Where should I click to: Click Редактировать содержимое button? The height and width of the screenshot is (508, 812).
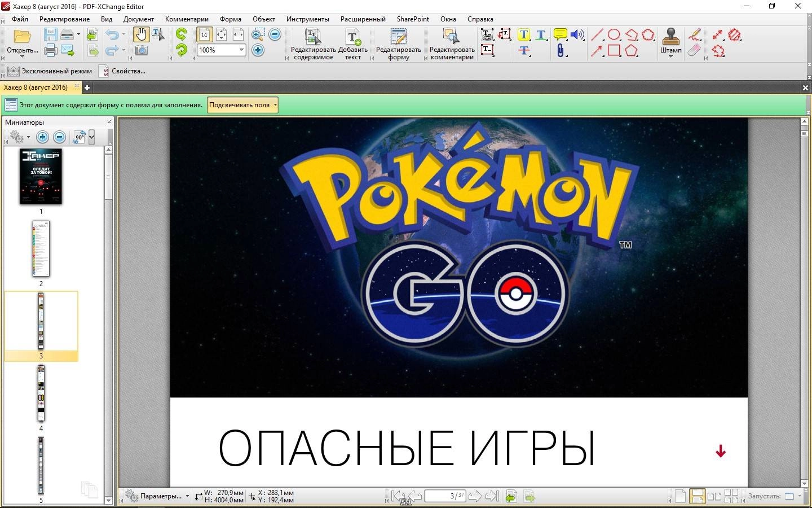pyautogui.click(x=314, y=44)
